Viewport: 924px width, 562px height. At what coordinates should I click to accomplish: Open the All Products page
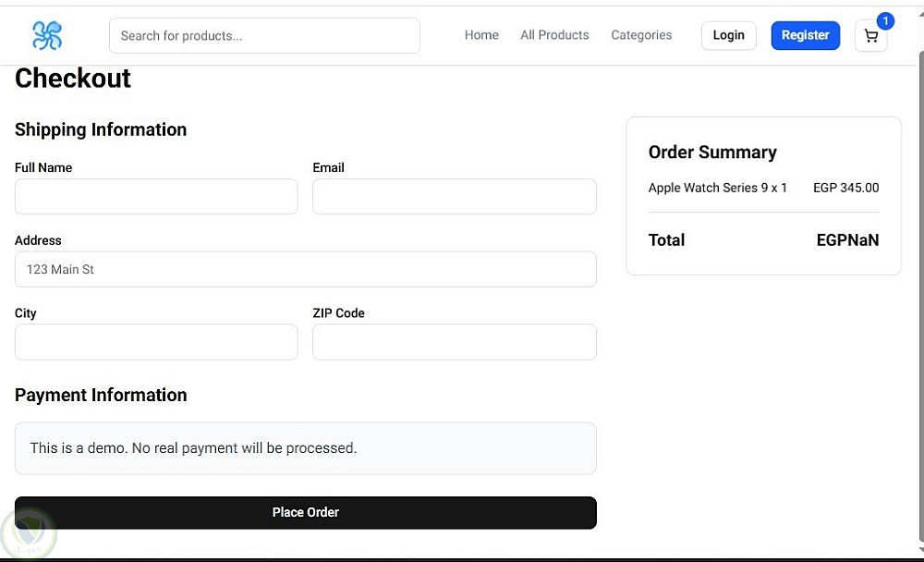click(554, 35)
